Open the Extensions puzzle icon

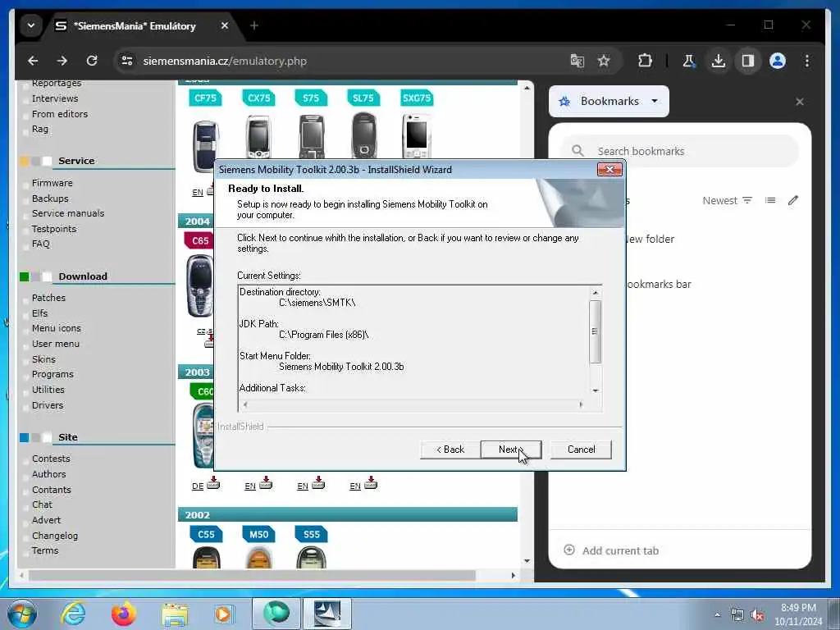[x=645, y=61]
